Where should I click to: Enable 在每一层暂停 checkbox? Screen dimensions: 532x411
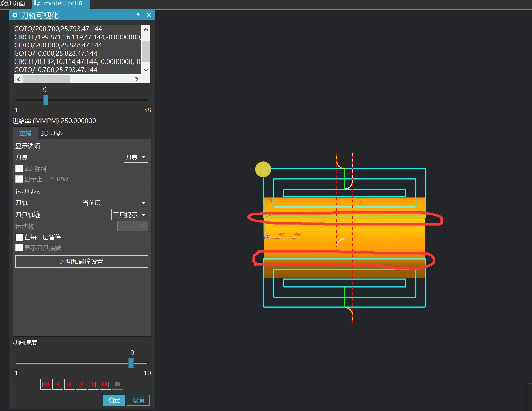19,237
